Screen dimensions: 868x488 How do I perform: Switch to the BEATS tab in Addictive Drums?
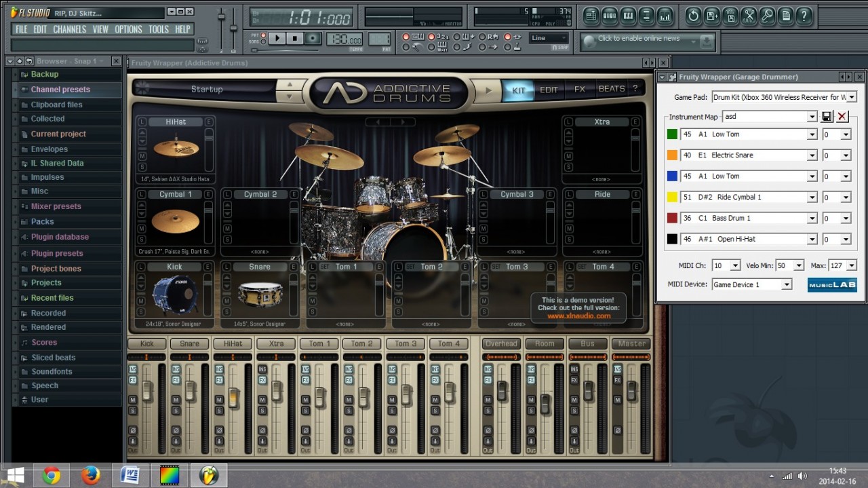(x=611, y=89)
